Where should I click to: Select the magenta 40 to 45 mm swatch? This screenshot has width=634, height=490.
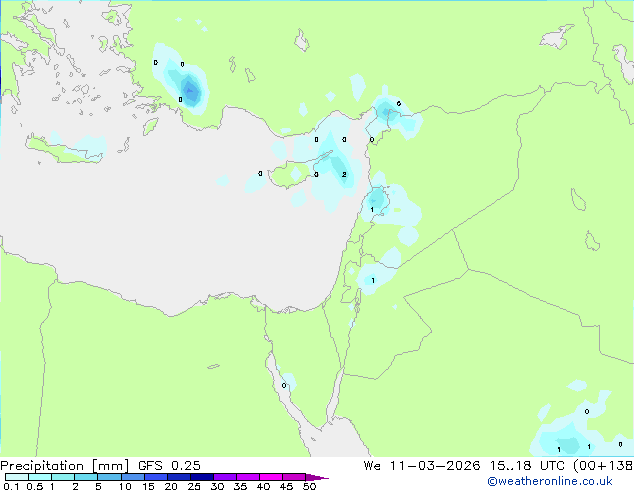(271, 477)
